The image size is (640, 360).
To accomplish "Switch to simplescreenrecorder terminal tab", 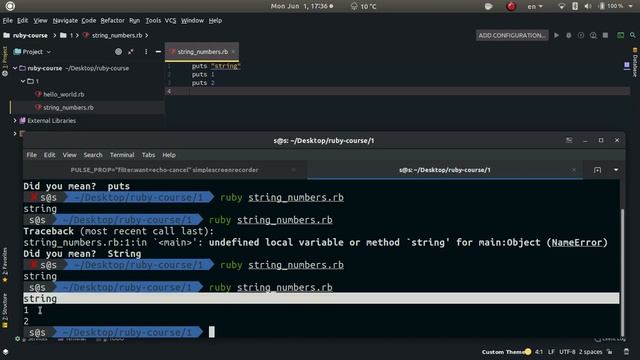I will [164, 170].
